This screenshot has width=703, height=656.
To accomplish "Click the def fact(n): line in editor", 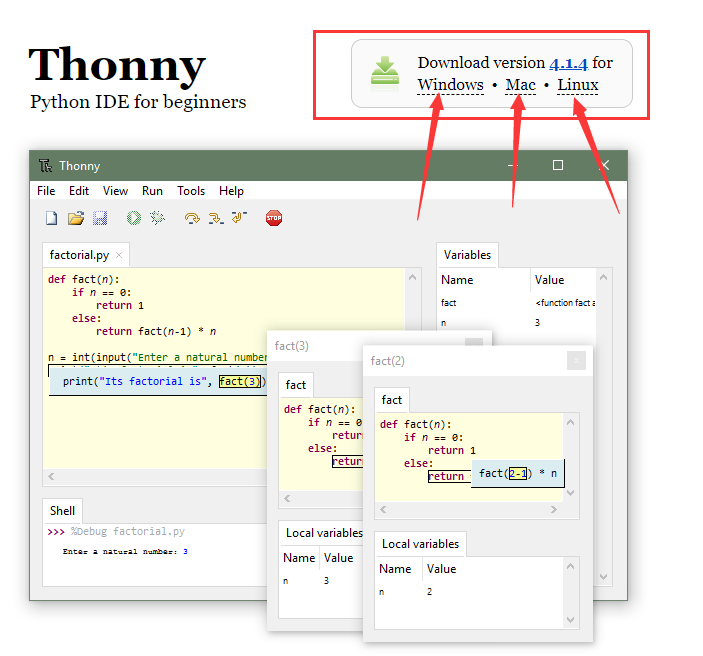I will coord(84,279).
